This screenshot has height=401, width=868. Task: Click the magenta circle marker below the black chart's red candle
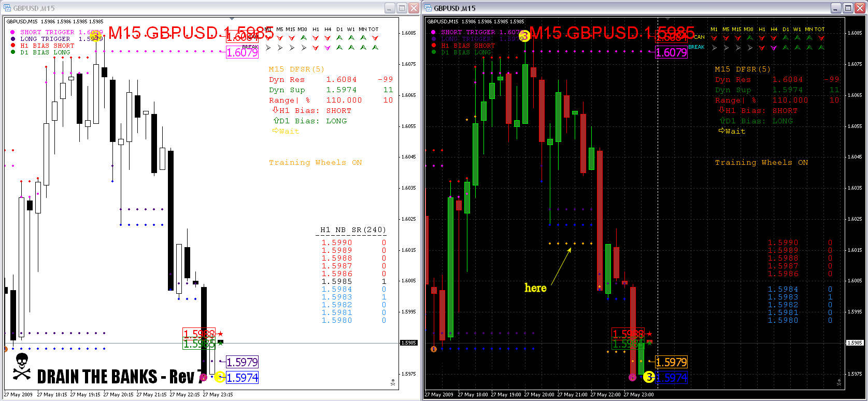[632, 377]
